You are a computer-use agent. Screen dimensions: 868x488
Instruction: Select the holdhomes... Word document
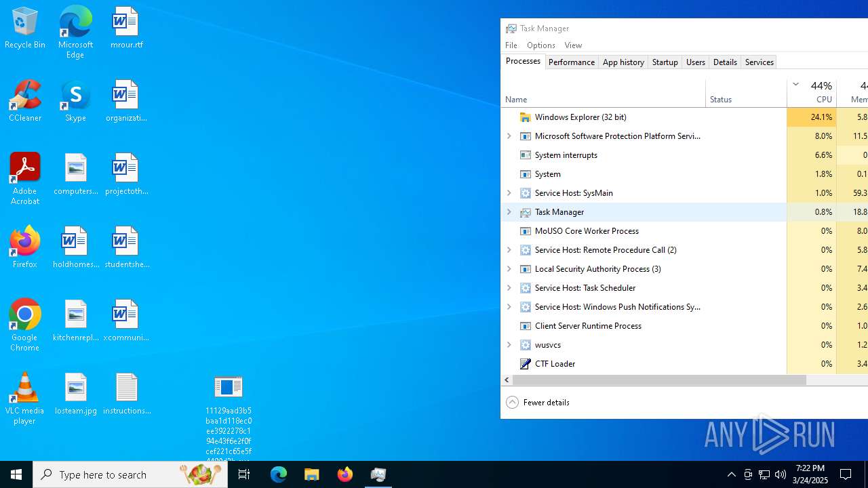[75, 247]
